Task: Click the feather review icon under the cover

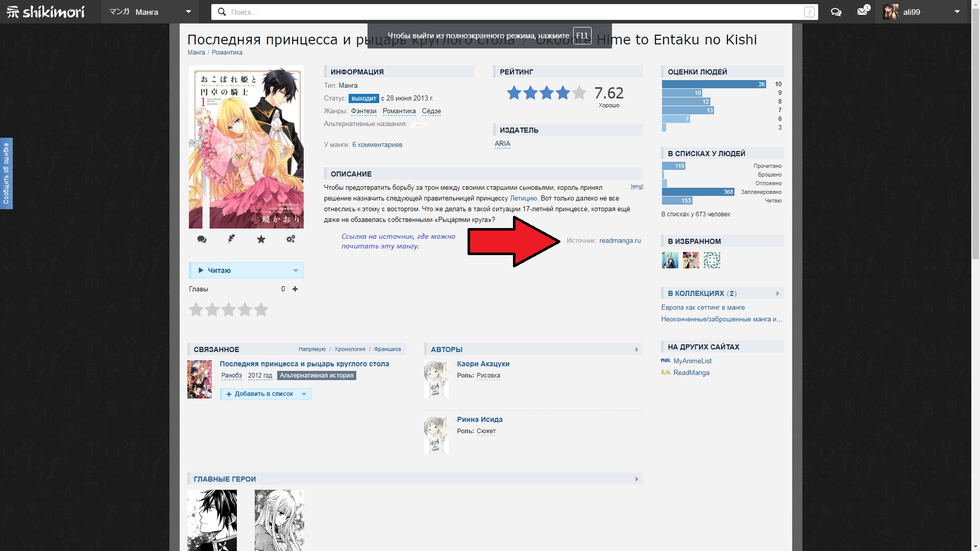Action: click(x=231, y=239)
